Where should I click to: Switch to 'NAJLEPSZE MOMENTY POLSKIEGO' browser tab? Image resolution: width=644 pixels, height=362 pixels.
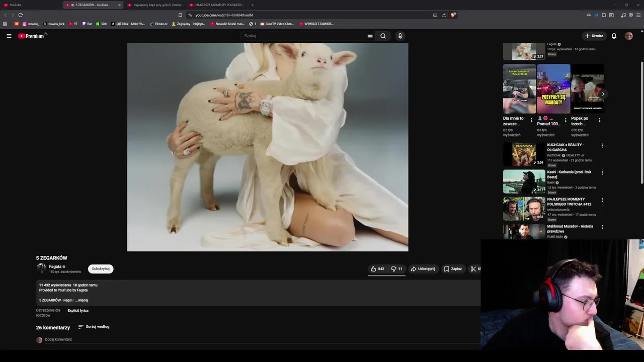click(216, 5)
